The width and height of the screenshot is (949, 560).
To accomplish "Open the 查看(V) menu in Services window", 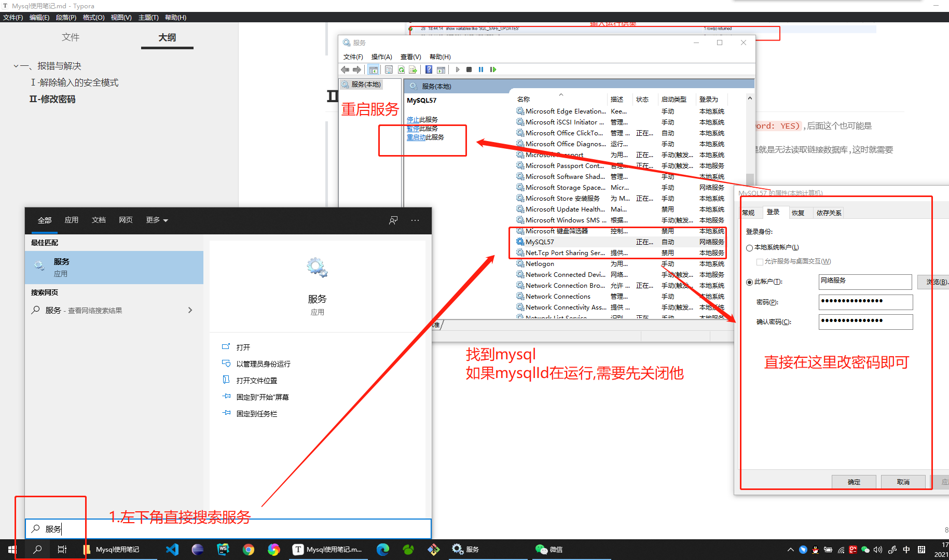I will tap(410, 57).
